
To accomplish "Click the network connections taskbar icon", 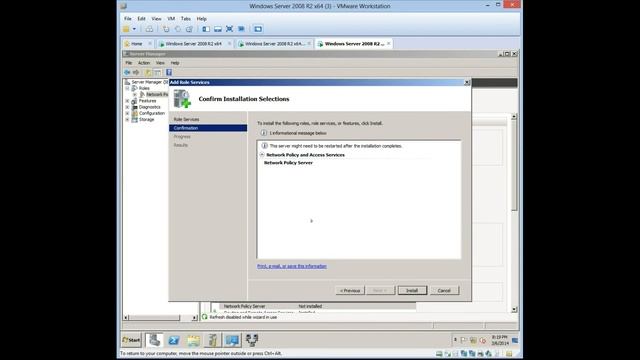I will point(252,340).
